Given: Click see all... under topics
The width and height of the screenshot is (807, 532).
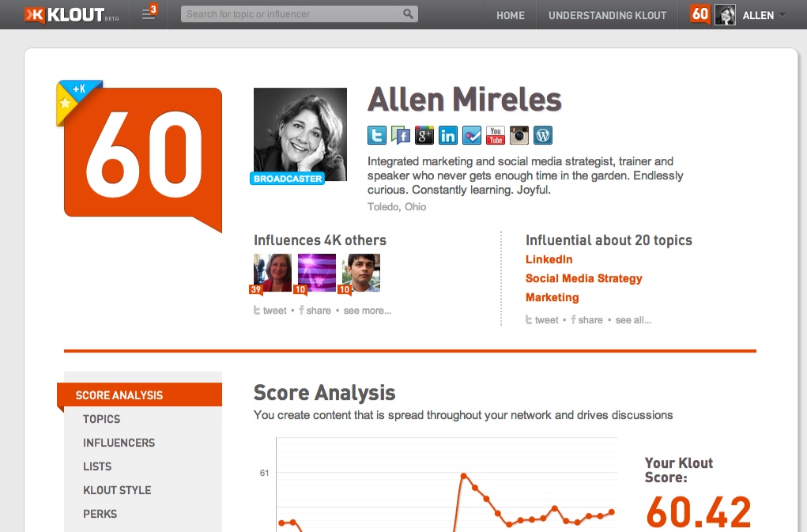Looking at the screenshot, I should click(633, 319).
